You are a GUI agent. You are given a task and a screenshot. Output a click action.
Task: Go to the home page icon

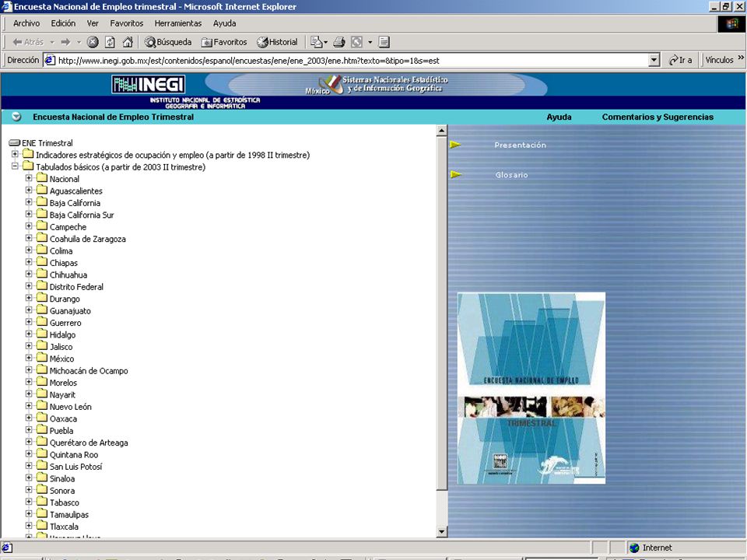127,42
